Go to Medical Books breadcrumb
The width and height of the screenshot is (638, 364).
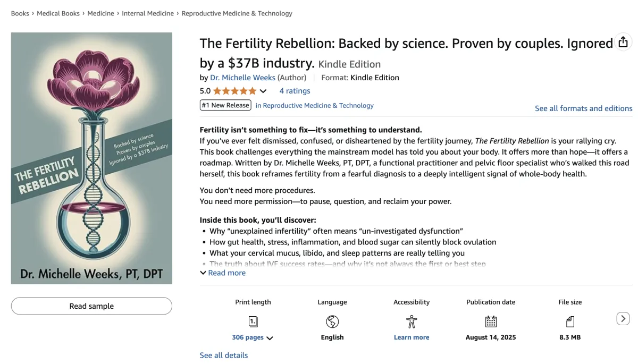pos(58,13)
